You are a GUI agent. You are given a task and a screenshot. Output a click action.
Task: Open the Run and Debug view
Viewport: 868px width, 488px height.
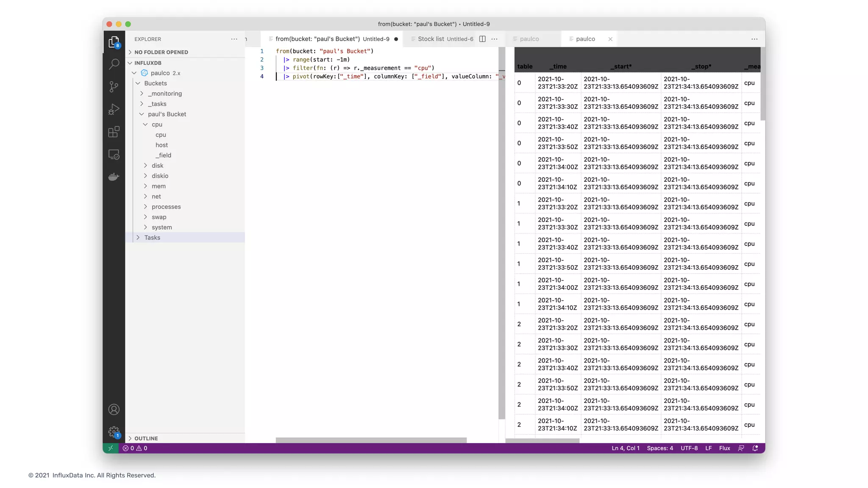tap(114, 109)
